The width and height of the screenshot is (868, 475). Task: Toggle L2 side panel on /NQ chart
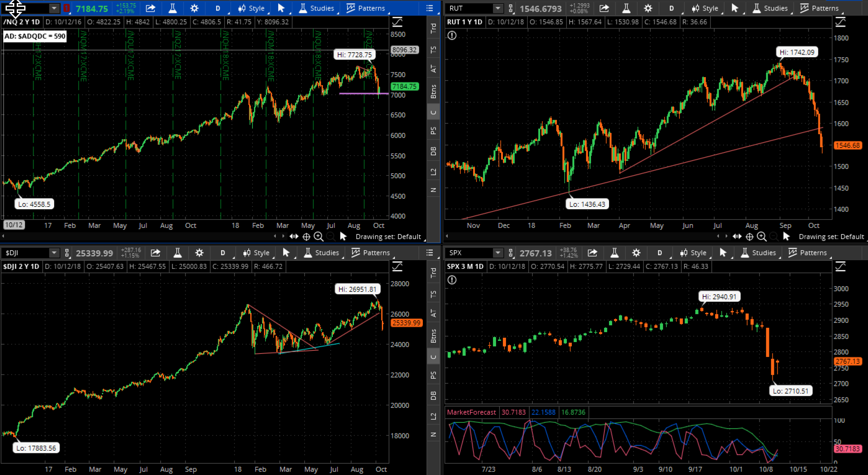tap(433, 170)
